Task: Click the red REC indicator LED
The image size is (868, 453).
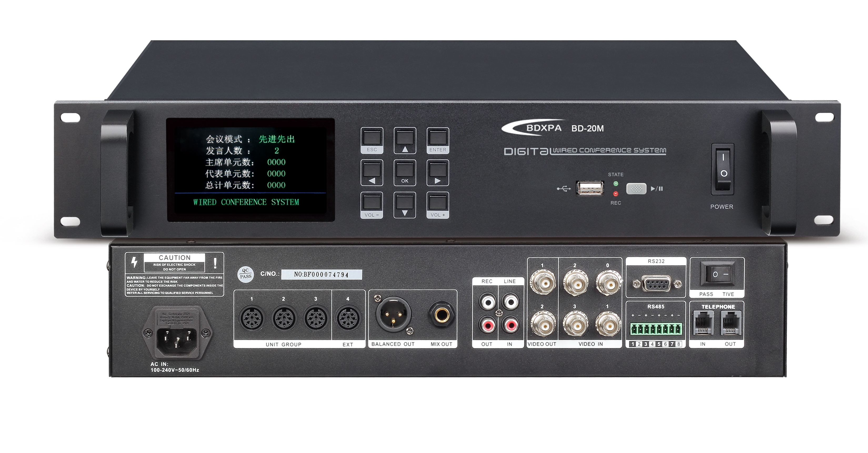Action: tap(616, 194)
